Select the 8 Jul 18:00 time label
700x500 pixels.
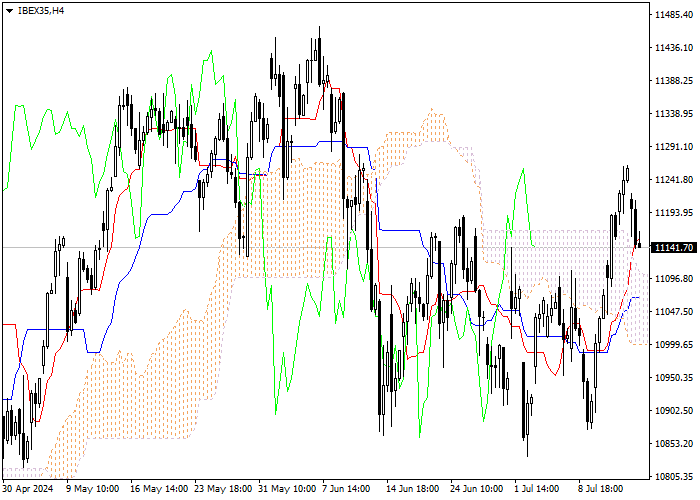coord(600,489)
